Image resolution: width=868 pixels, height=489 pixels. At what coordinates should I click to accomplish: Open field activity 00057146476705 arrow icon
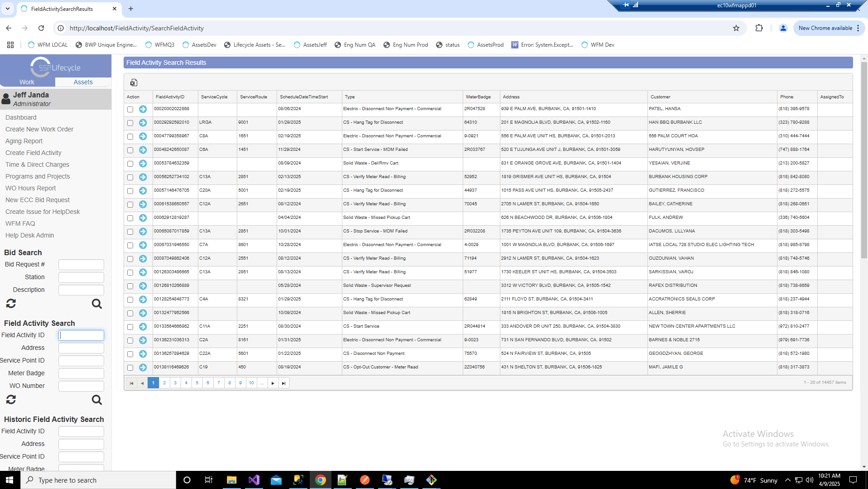pos(143,191)
